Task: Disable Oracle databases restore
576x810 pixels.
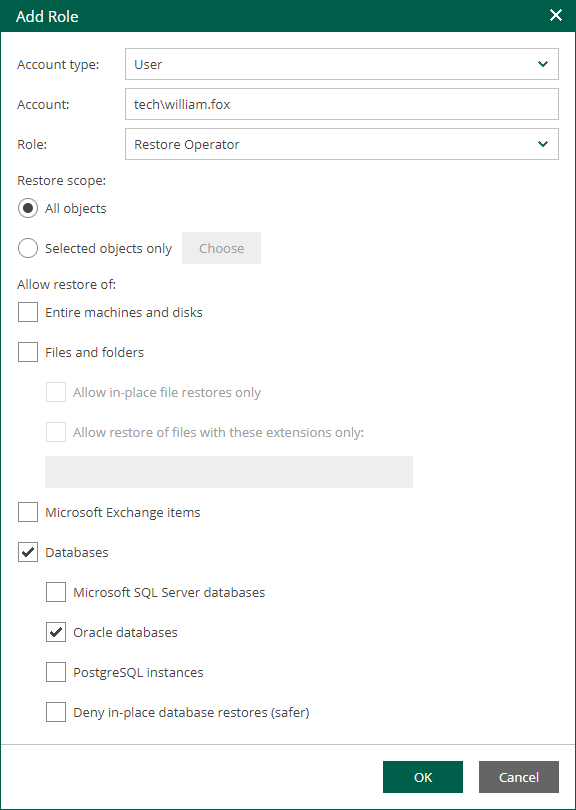Action: click(x=55, y=632)
